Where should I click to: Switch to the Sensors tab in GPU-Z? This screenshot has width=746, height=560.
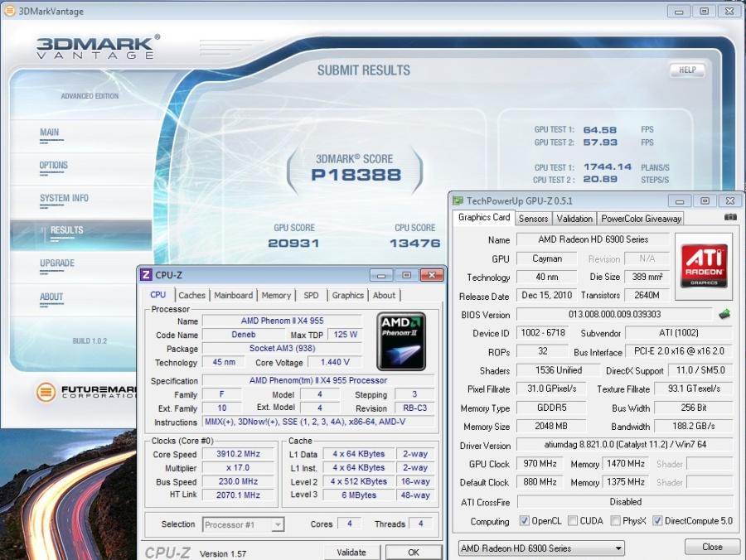pos(533,218)
